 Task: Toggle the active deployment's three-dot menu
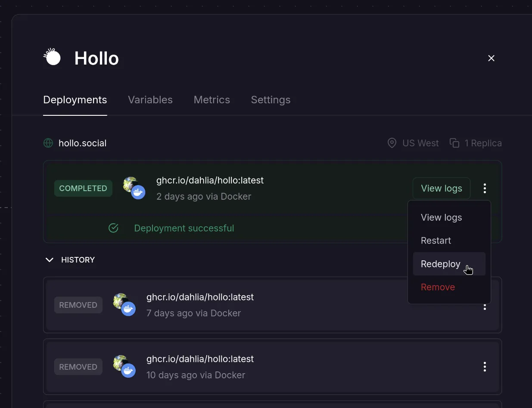(x=485, y=189)
